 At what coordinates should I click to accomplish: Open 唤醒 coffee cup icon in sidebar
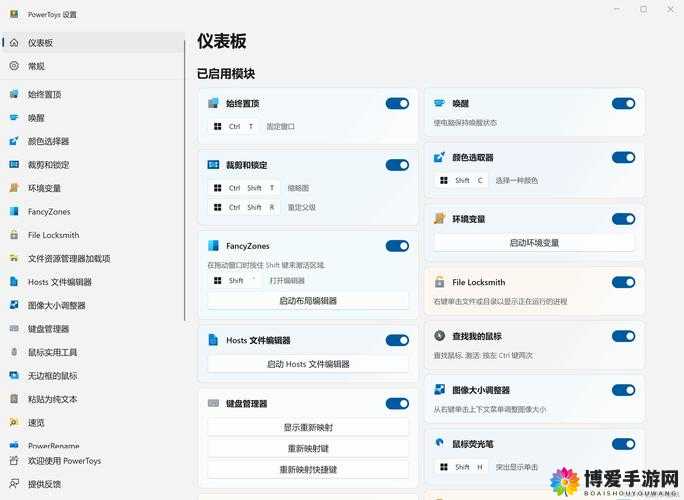[14, 117]
